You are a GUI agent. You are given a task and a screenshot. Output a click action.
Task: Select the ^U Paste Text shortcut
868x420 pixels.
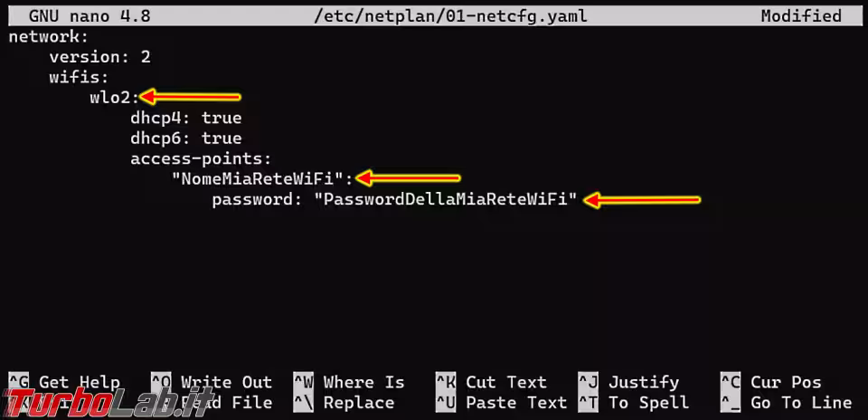pos(502,403)
